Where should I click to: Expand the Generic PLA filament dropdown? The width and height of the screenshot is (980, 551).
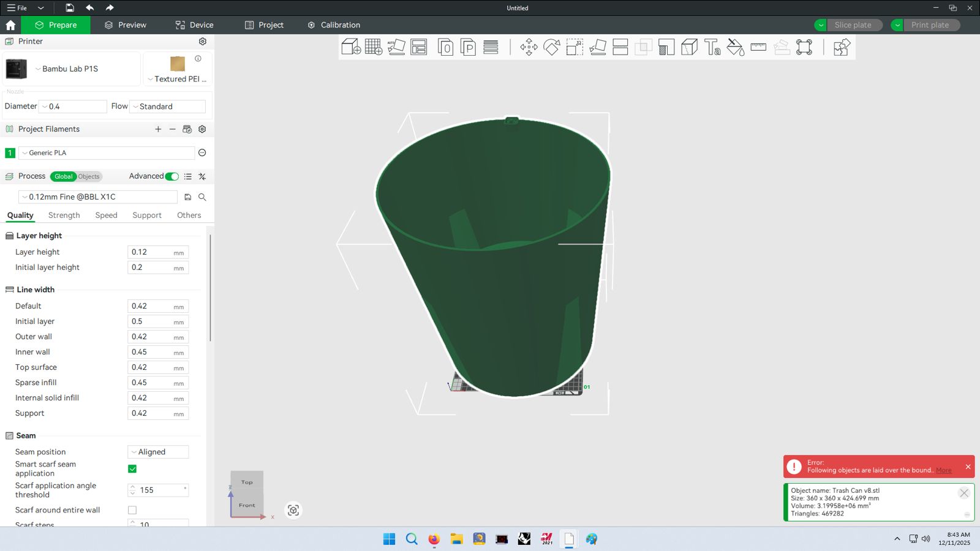tap(107, 153)
